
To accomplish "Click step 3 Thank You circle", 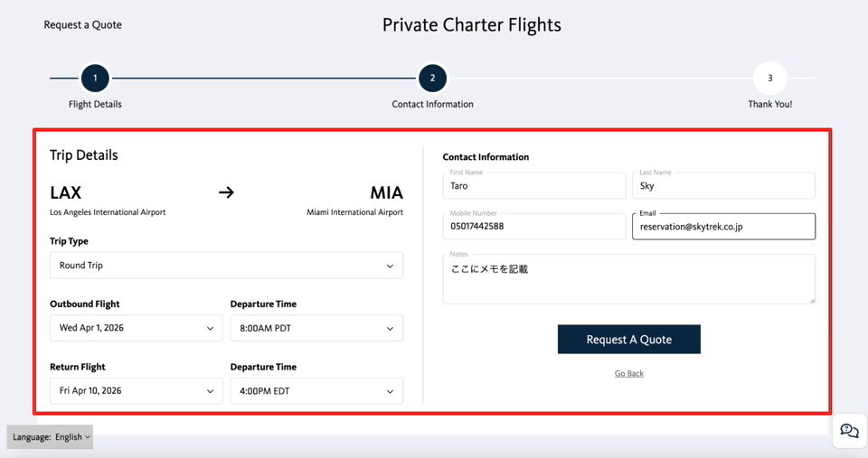I will click(x=769, y=79).
